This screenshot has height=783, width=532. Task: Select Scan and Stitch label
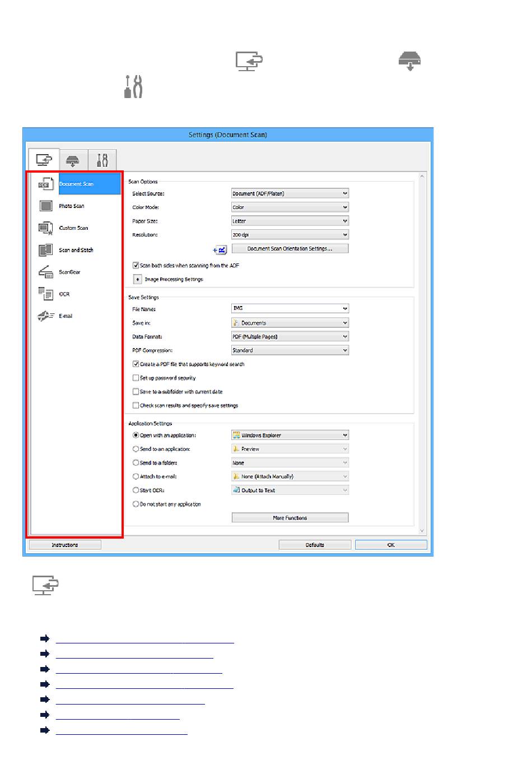coord(76,250)
